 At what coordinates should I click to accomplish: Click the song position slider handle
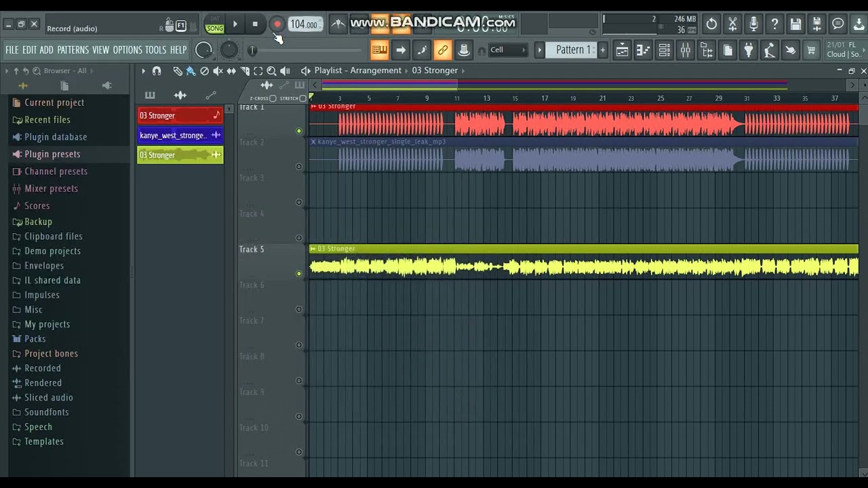coord(252,50)
